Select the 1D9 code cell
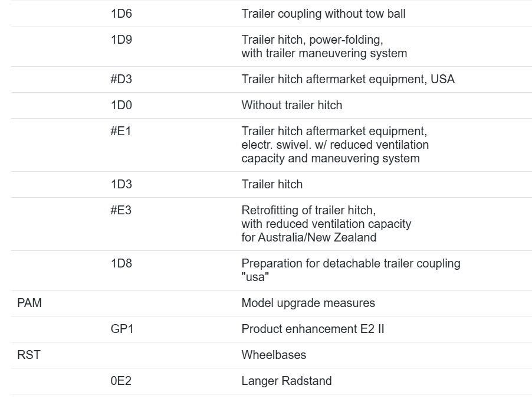The width and height of the screenshot is (532, 418). [121, 40]
